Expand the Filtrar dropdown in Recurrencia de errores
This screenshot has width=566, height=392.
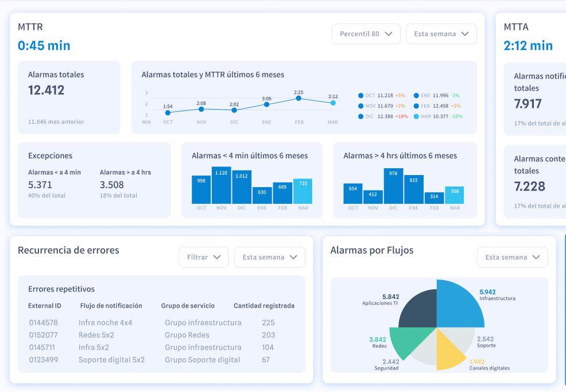tap(204, 257)
